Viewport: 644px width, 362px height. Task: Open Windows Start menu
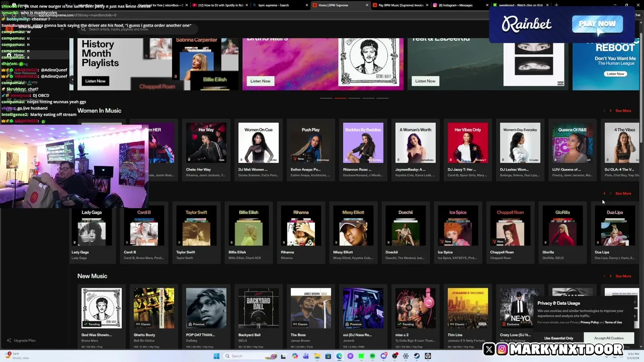click(216, 356)
